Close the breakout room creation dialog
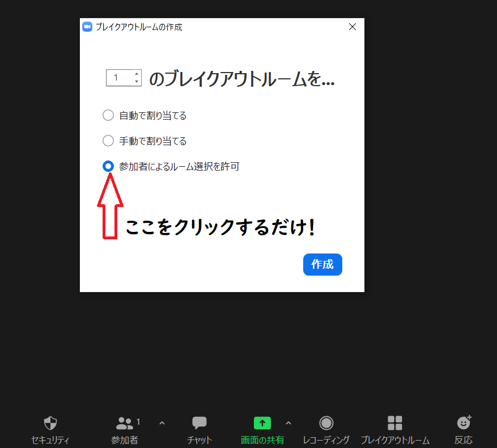 352,27
